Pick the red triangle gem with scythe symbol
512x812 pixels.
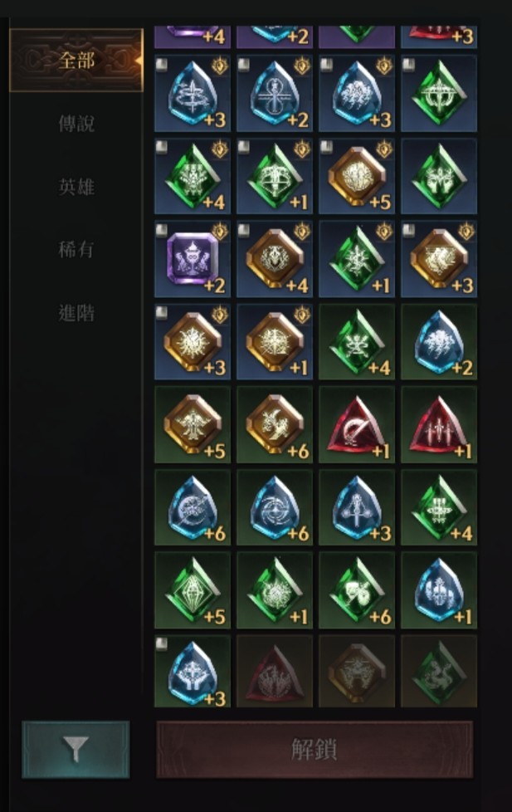click(x=357, y=424)
